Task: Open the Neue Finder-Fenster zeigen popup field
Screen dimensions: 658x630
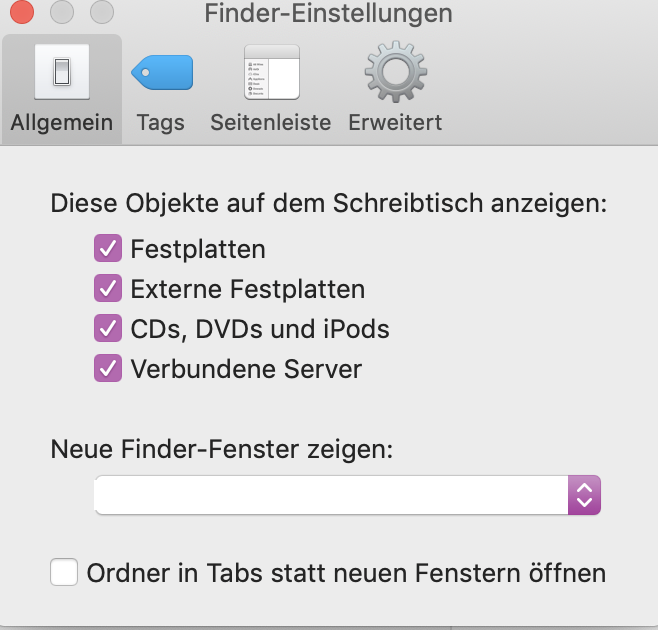Action: (x=330, y=495)
